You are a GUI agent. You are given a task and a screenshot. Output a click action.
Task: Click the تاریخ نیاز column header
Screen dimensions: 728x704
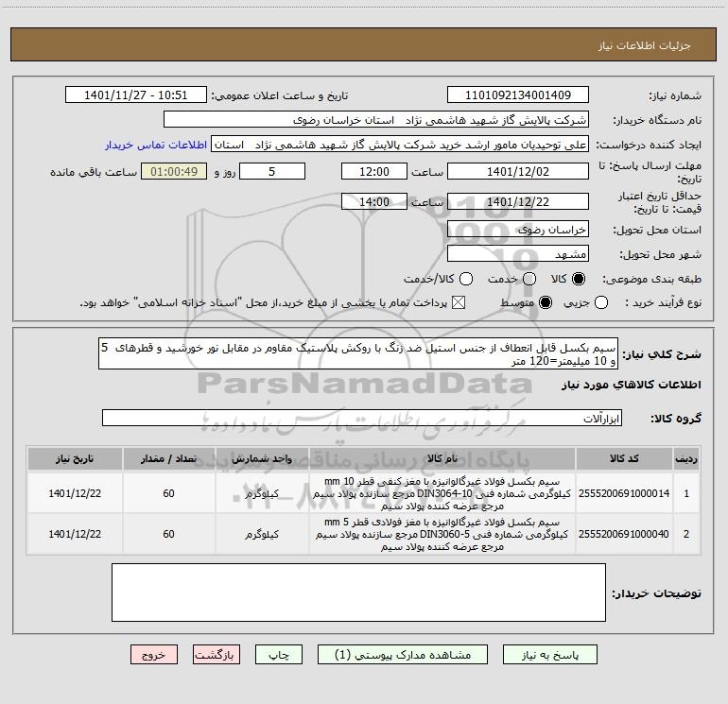click(75, 458)
